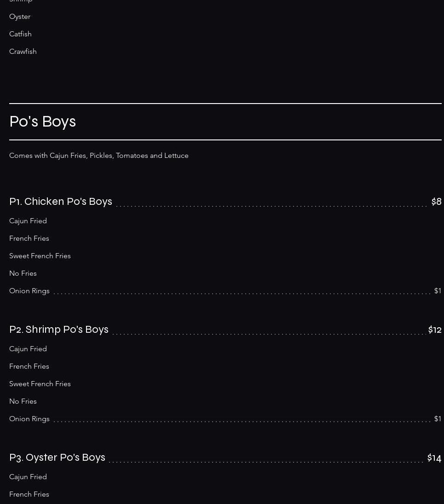
Task: Pick No Fries under Chicken Po's Boys
Action: pos(23,273)
